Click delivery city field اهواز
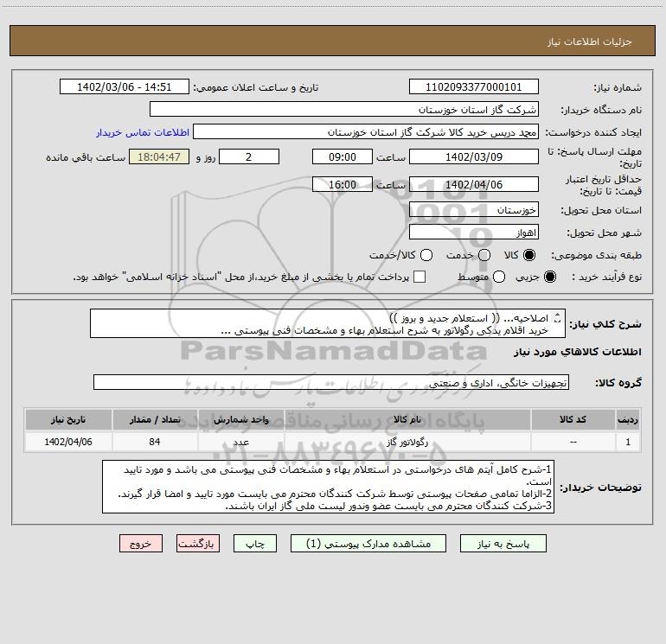 tap(474, 232)
